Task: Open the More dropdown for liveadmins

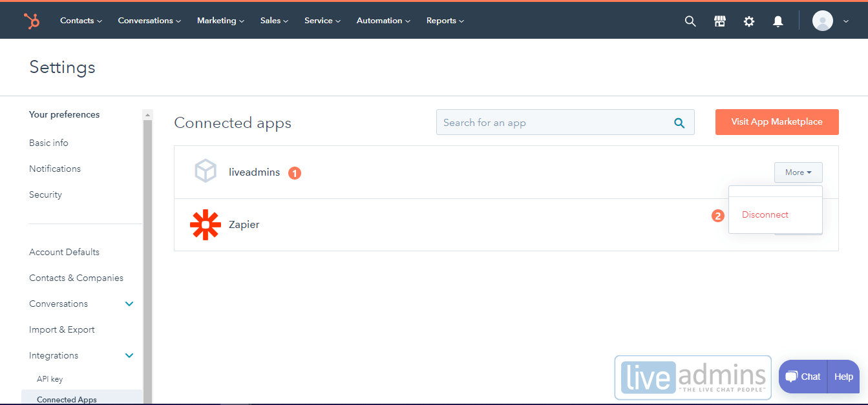Action: pyautogui.click(x=798, y=172)
